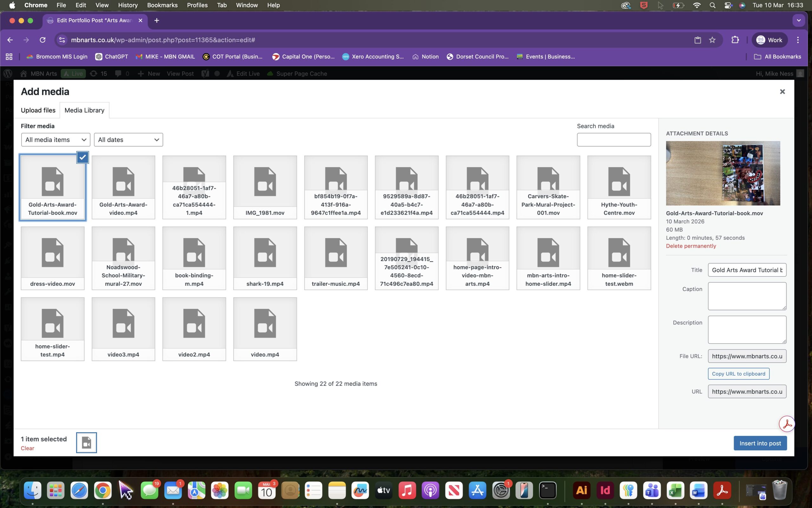The height and width of the screenshot is (508, 812).
Task: Select trailer-music.mp4 in the library
Action: [336, 258]
